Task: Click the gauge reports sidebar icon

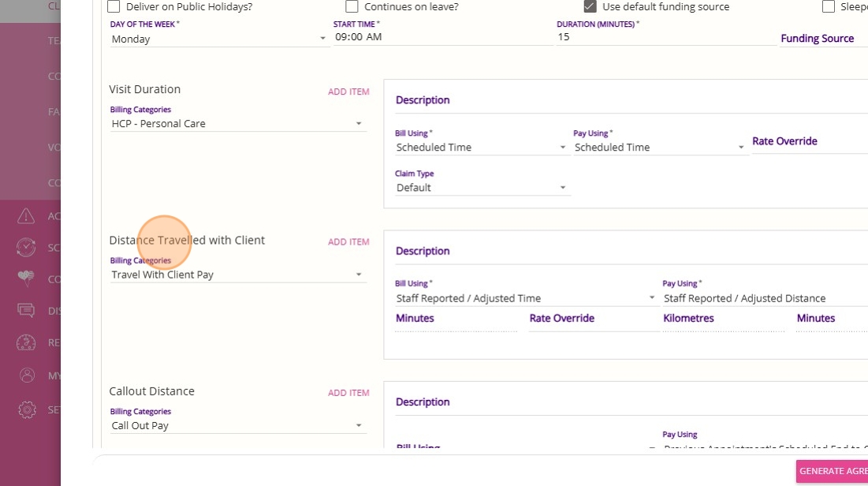Action: pyautogui.click(x=26, y=342)
